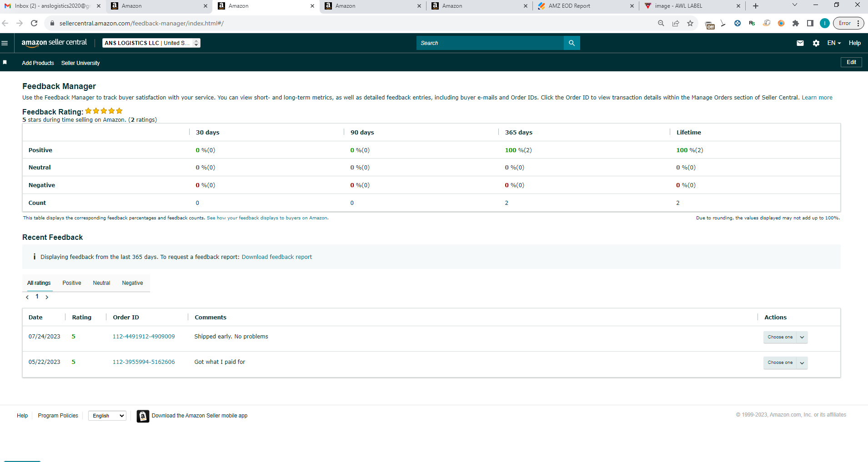The width and height of the screenshot is (868, 462).
Task: Click the magnifier search button
Action: tap(572, 43)
